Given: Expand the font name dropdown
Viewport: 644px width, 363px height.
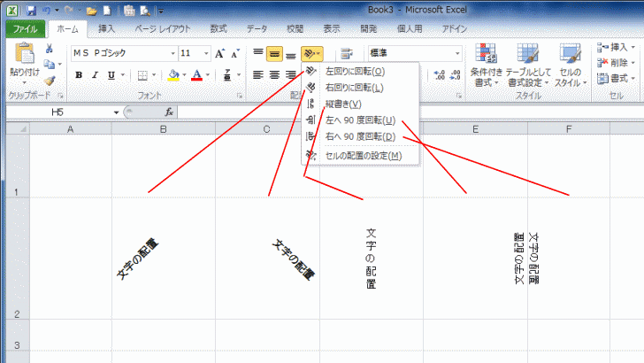Looking at the screenshot, I should [x=172, y=53].
